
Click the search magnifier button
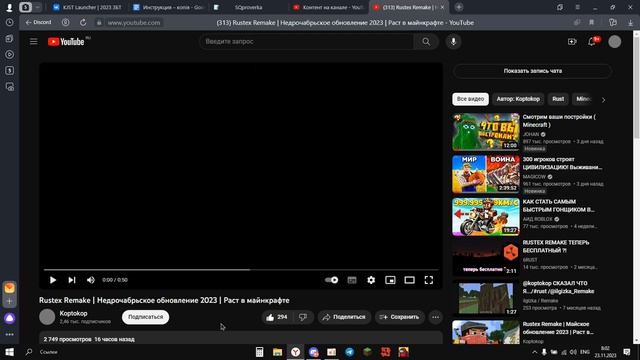click(x=426, y=42)
